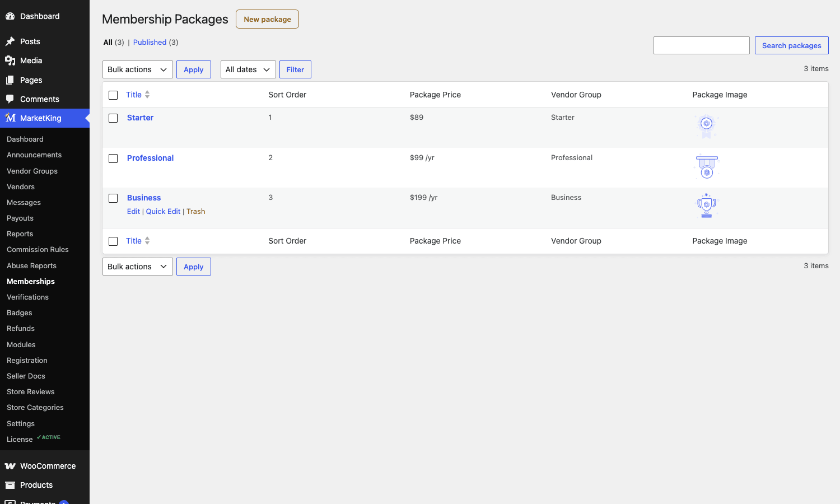Click the Dashboard gauge icon in sidebar
The height and width of the screenshot is (504, 840).
click(10, 16)
